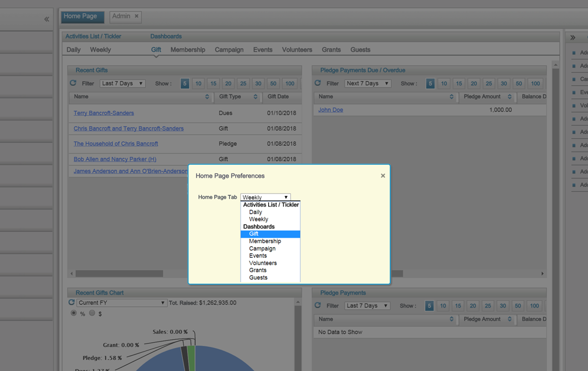Click the Home Page Tab dropdown showing Weekly
The height and width of the screenshot is (371, 588).
[266, 197]
